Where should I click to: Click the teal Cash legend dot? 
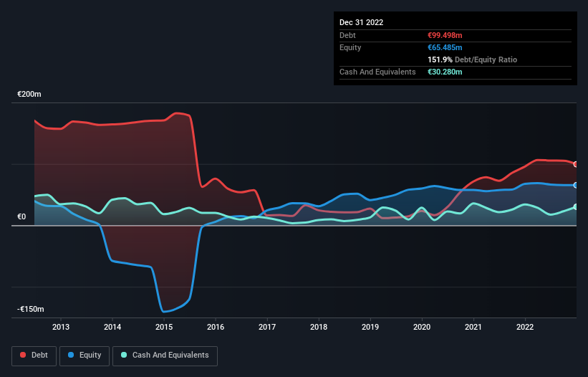coord(124,355)
